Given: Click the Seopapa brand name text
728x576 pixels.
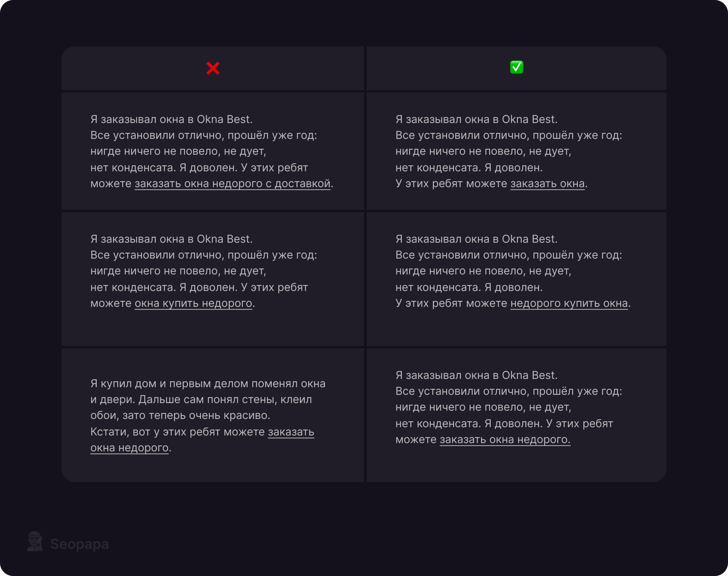Looking at the screenshot, I should click(79, 544).
